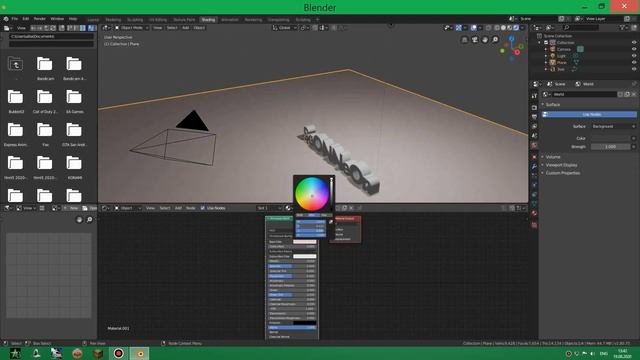
Task: Toggle X-ray mode in viewport header
Action: (489, 28)
